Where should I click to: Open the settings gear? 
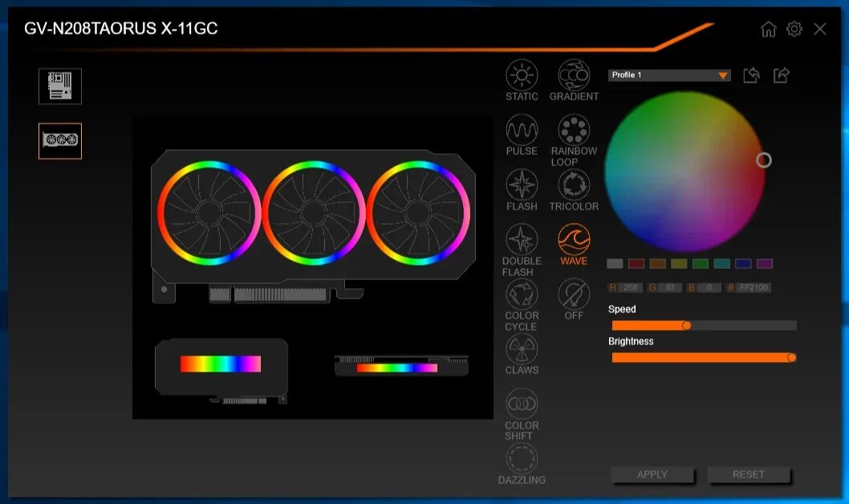(x=794, y=29)
